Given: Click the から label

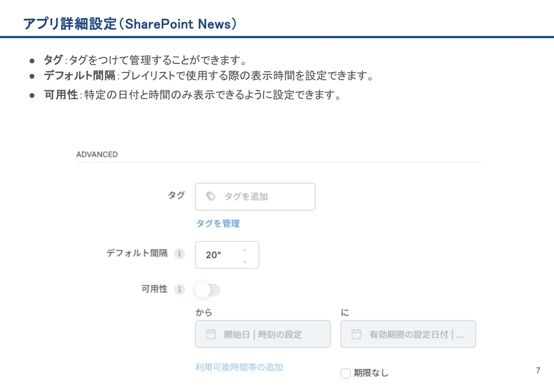Looking at the screenshot, I should click(204, 313).
